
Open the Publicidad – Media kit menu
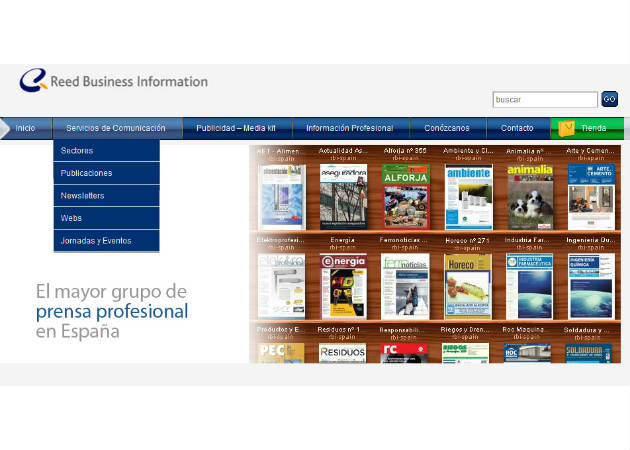tap(237, 128)
